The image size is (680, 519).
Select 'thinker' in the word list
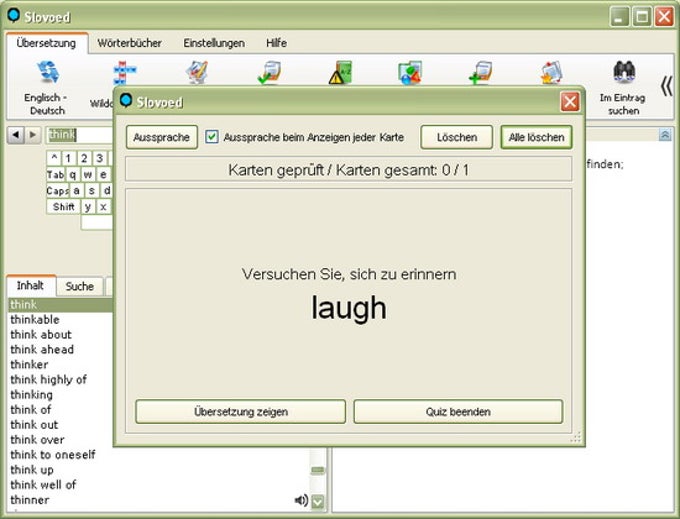pyautogui.click(x=29, y=364)
